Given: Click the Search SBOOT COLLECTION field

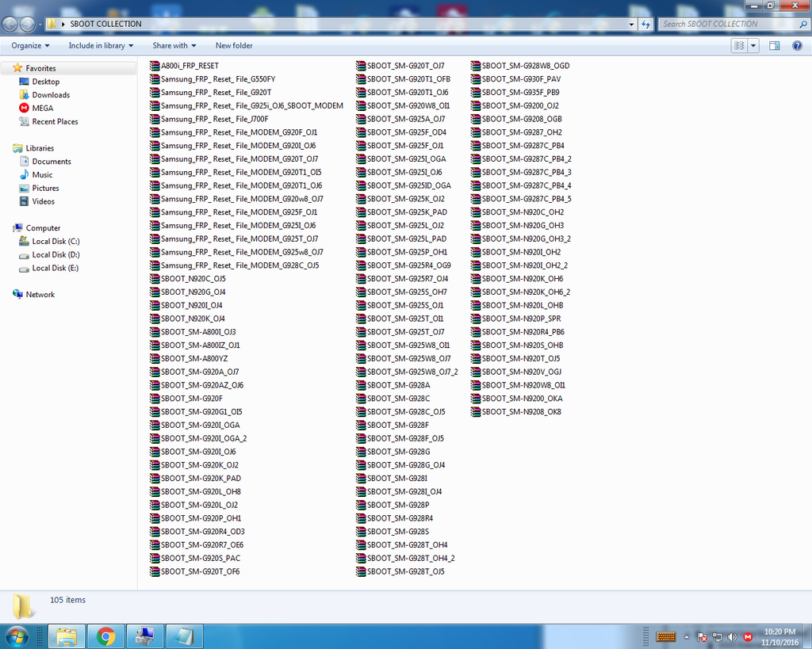Looking at the screenshot, I should (x=730, y=24).
